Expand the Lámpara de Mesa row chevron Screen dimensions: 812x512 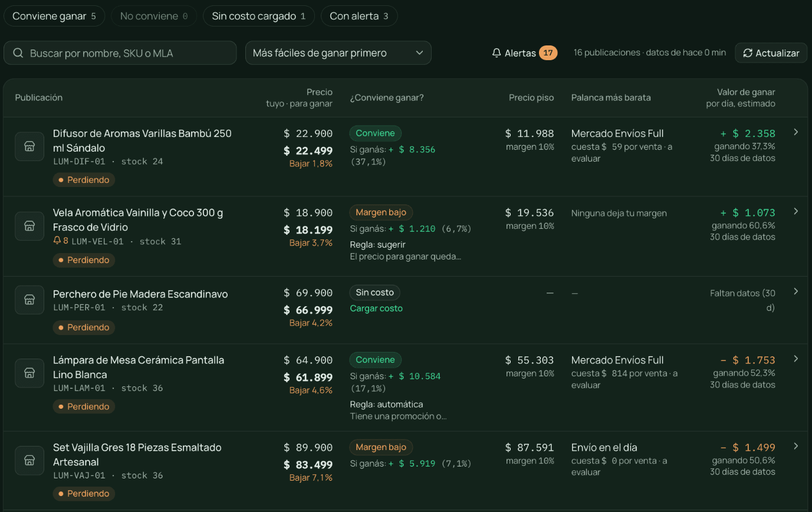pyautogui.click(x=796, y=359)
